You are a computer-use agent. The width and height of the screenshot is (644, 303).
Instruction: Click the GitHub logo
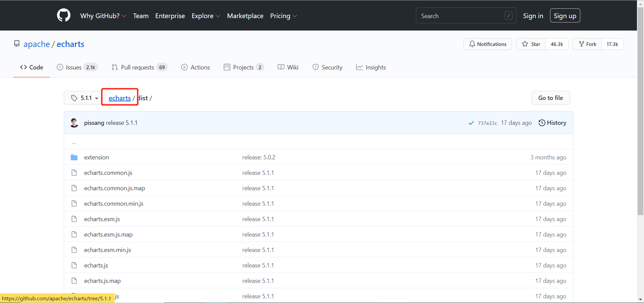(63, 15)
